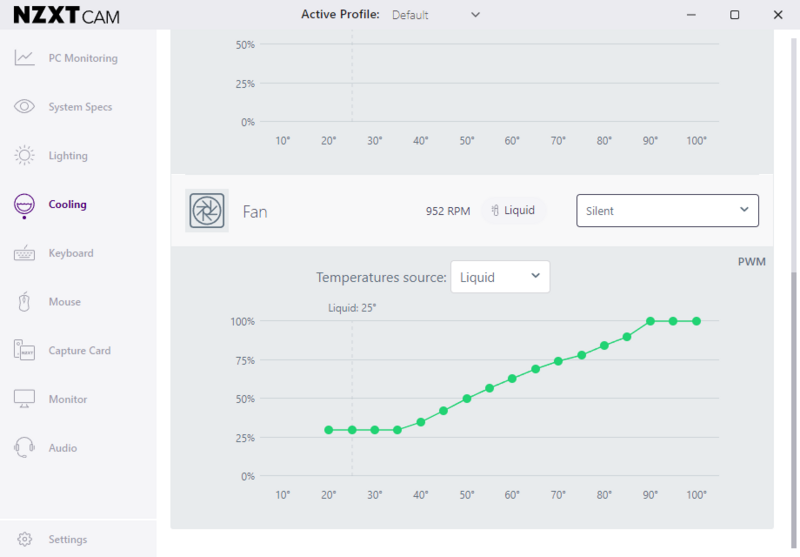The width and height of the screenshot is (800, 557).
Task: Click the fan curve point at 20°
Action: pos(329,430)
